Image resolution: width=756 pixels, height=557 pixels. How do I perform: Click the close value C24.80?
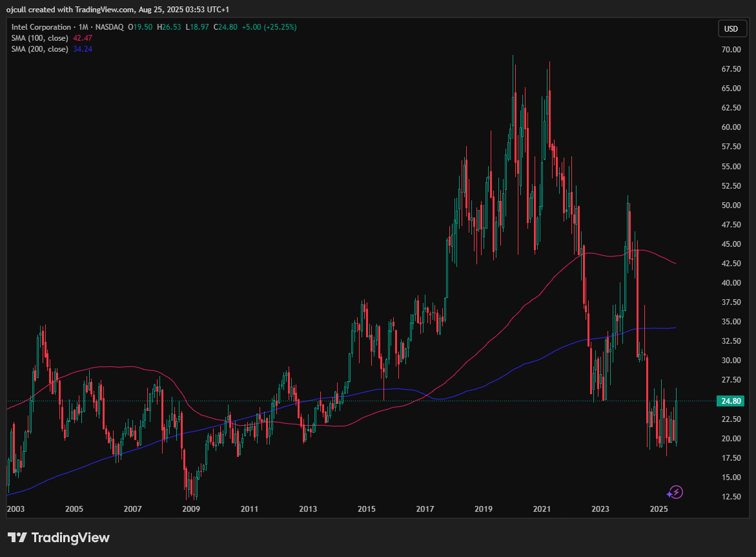click(225, 27)
